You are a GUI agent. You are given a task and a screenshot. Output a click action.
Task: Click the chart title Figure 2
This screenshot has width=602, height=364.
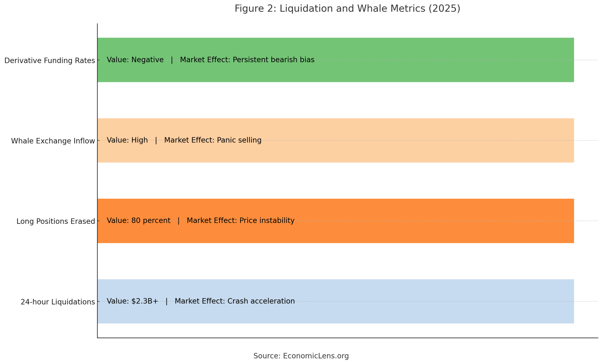(347, 9)
